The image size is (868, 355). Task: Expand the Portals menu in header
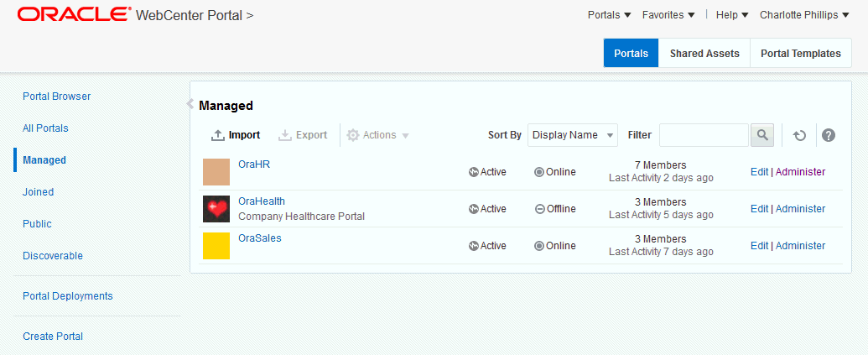(609, 15)
